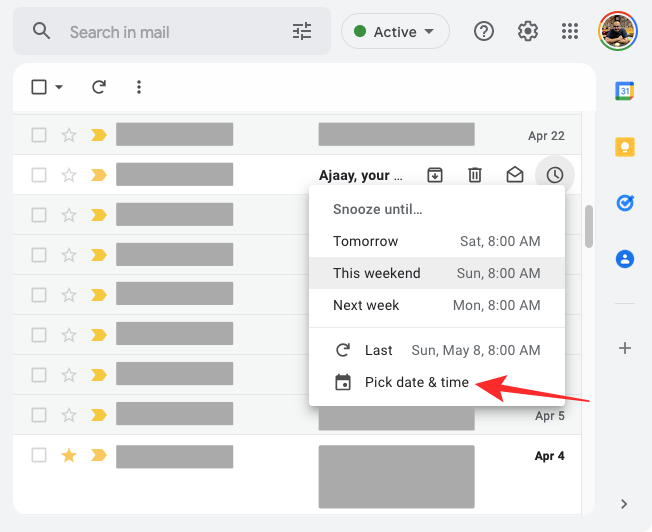Open the Google apps grid
The width and height of the screenshot is (652, 532).
coord(570,32)
